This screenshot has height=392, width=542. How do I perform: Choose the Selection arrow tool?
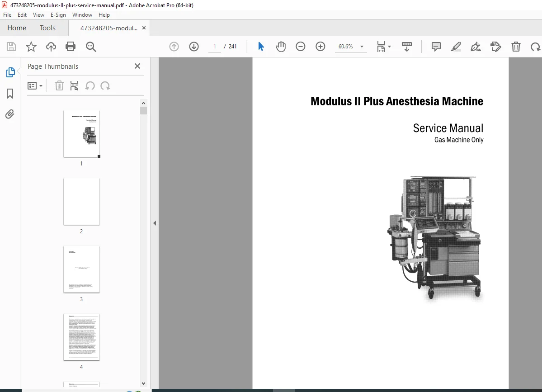click(x=261, y=46)
